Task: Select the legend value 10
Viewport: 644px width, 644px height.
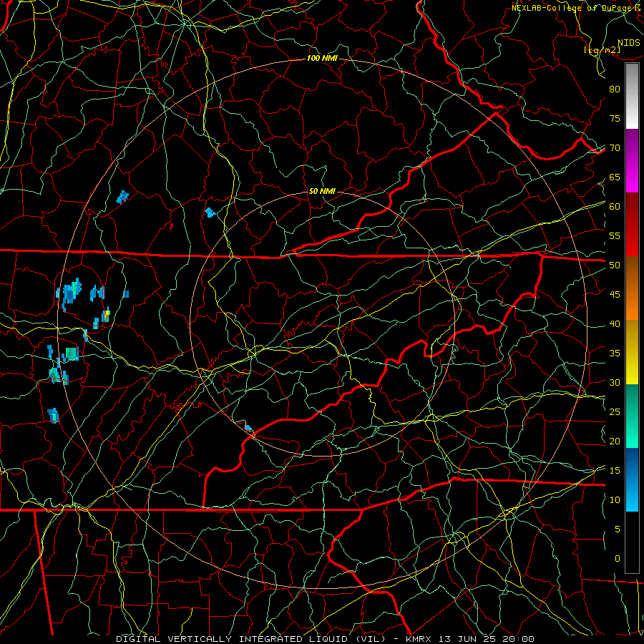Action: (615, 500)
